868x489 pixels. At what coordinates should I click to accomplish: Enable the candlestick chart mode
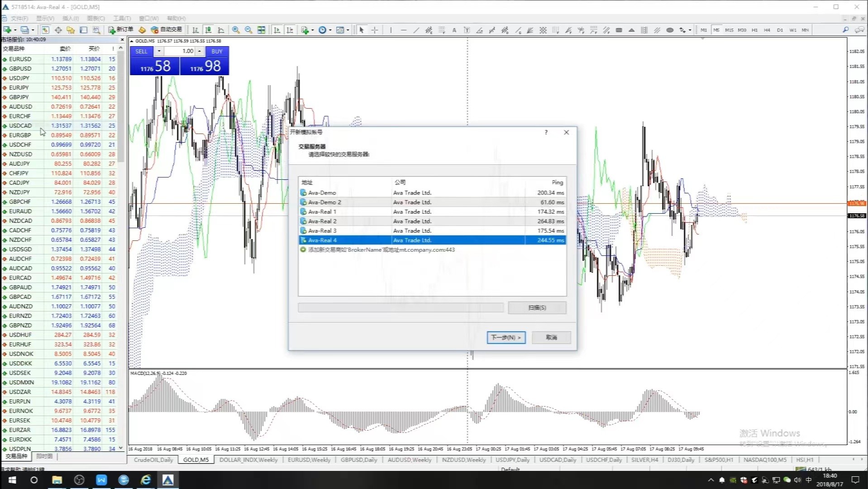pyautogui.click(x=208, y=30)
